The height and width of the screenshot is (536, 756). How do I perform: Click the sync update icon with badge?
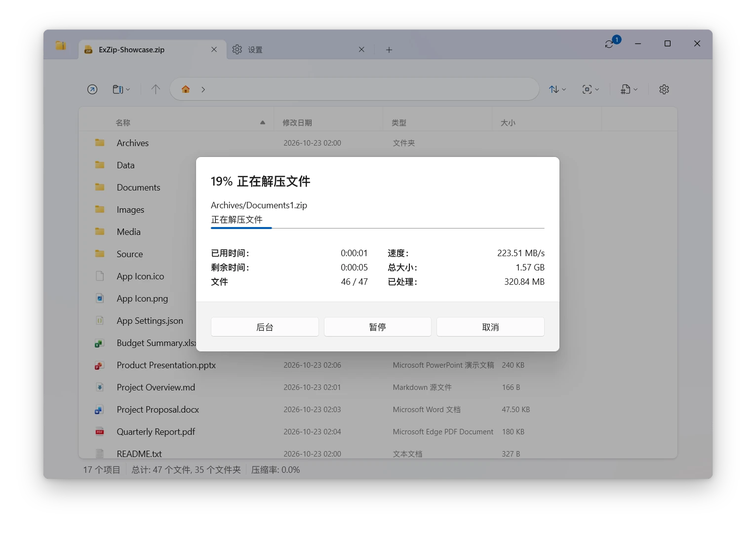click(612, 42)
